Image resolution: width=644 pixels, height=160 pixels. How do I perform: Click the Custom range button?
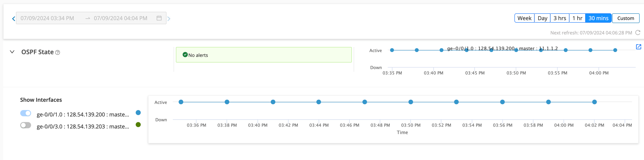(x=625, y=18)
